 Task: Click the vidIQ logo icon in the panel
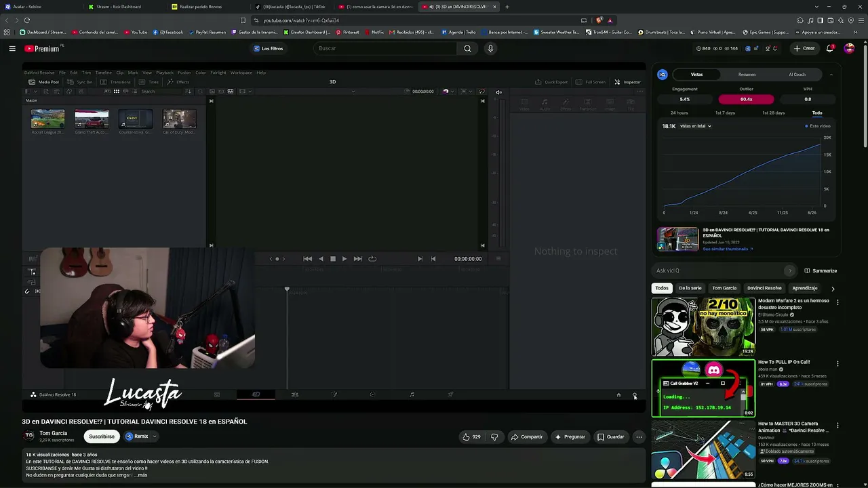point(663,75)
